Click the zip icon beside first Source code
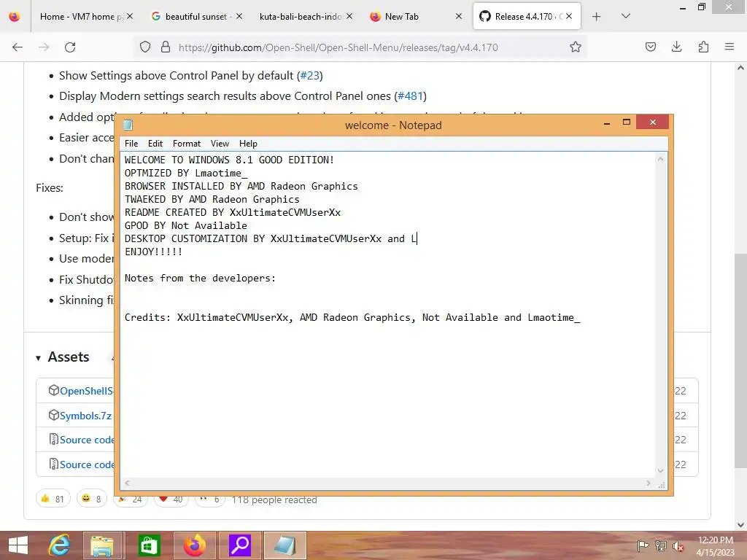Screen dimensions: 747x560 pos(54,439)
